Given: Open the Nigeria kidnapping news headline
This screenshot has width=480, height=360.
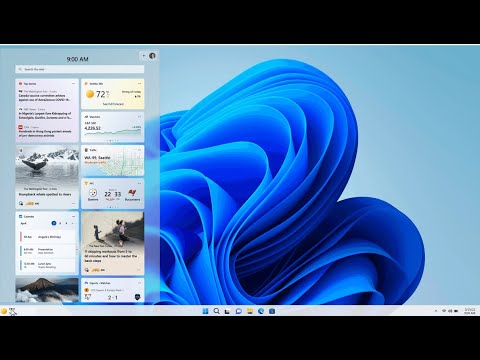Looking at the screenshot, I should click(45, 116).
